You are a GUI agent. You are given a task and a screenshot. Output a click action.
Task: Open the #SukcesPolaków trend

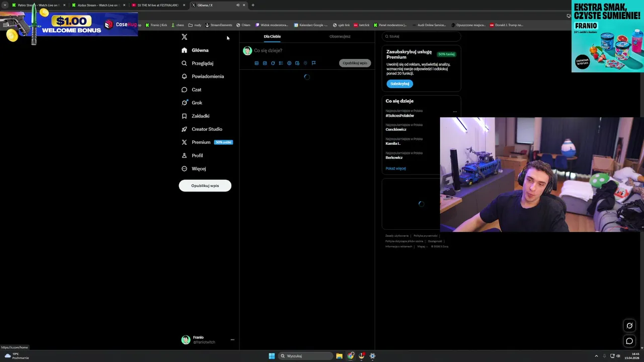coord(400,116)
